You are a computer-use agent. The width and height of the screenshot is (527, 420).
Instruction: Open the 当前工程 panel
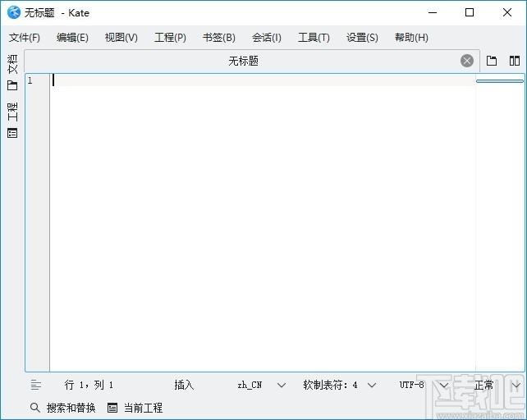[x=135, y=408]
